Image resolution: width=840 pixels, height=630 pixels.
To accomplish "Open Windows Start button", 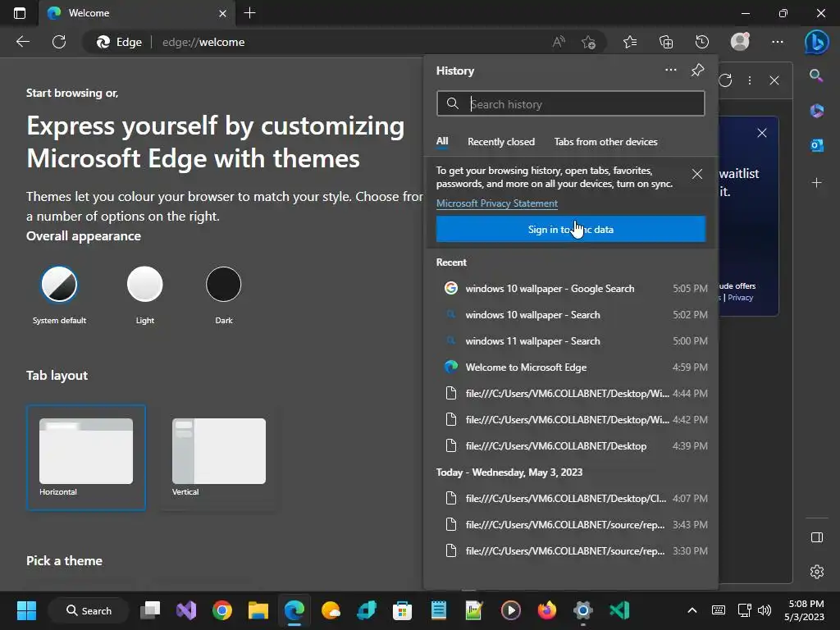I will coord(26,610).
